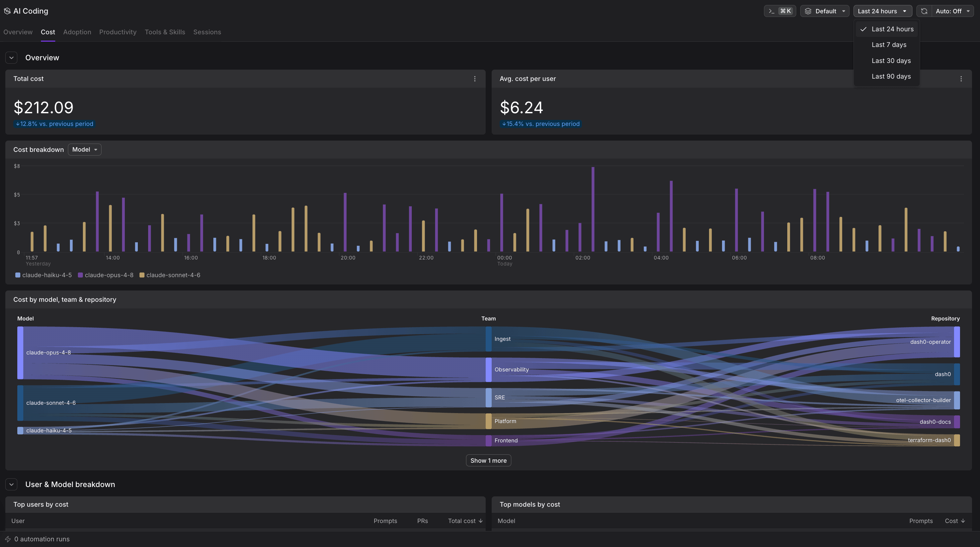Open the Auto: Off refresh dropdown
This screenshot has height=547, width=980.
point(953,11)
